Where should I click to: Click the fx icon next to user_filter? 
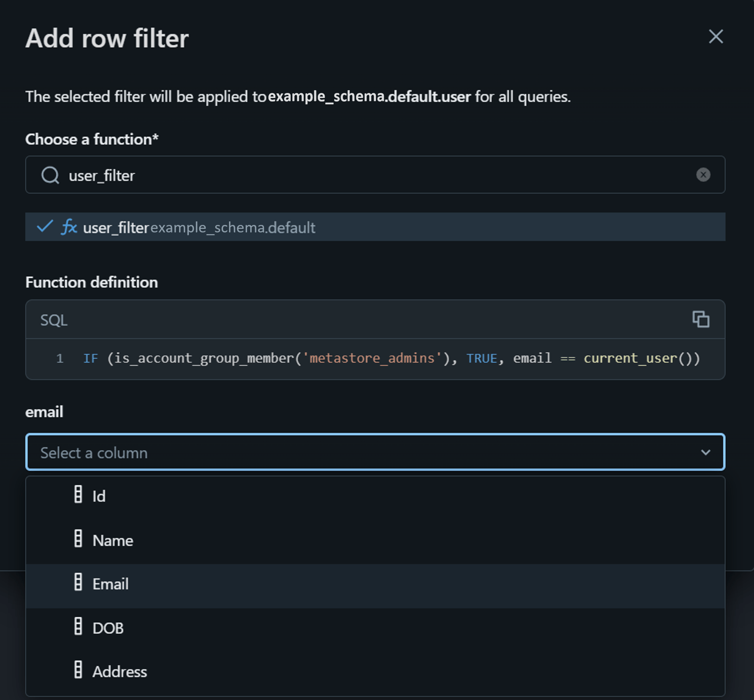click(x=69, y=227)
